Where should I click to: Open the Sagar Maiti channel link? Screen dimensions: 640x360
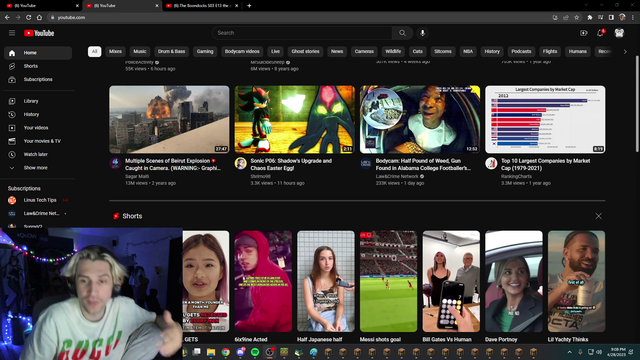coord(137,176)
